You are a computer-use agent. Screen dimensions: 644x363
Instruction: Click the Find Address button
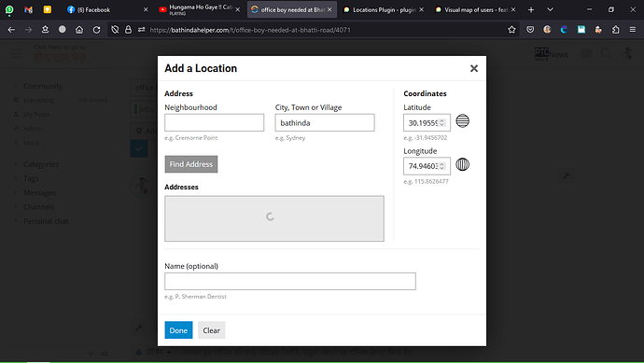191,164
